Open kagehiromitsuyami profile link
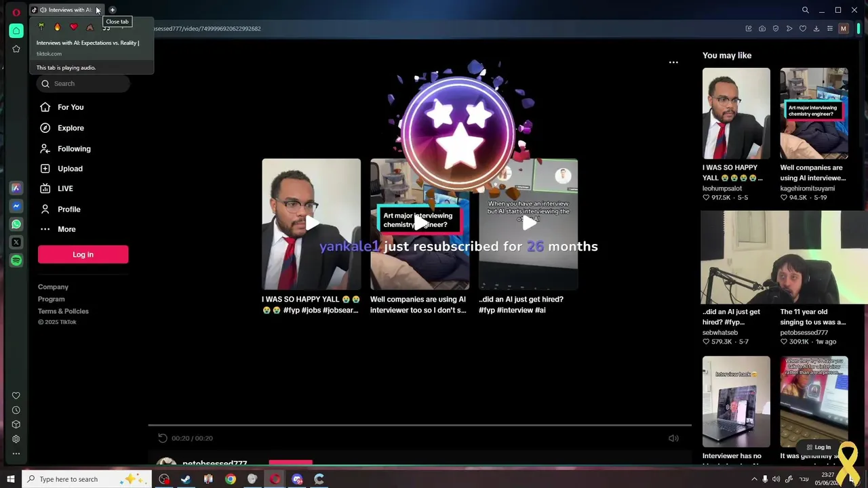This screenshot has height=488, width=868. point(808,188)
